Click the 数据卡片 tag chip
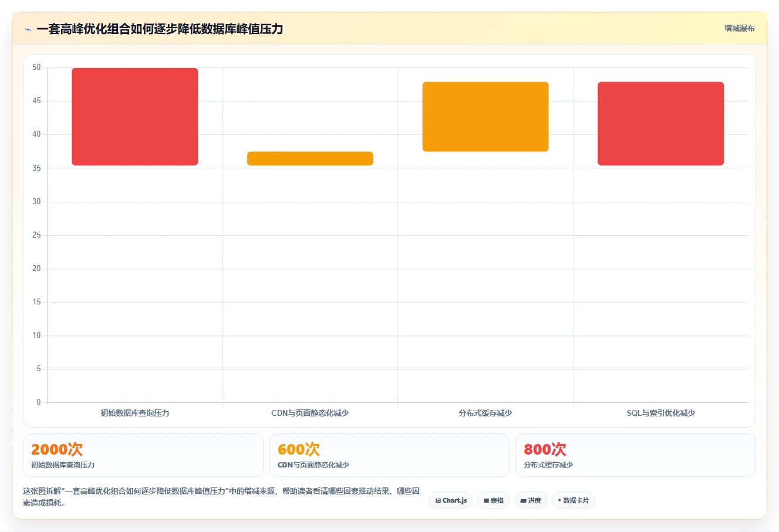The width and height of the screenshot is (779, 532). click(x=573, y=500)
